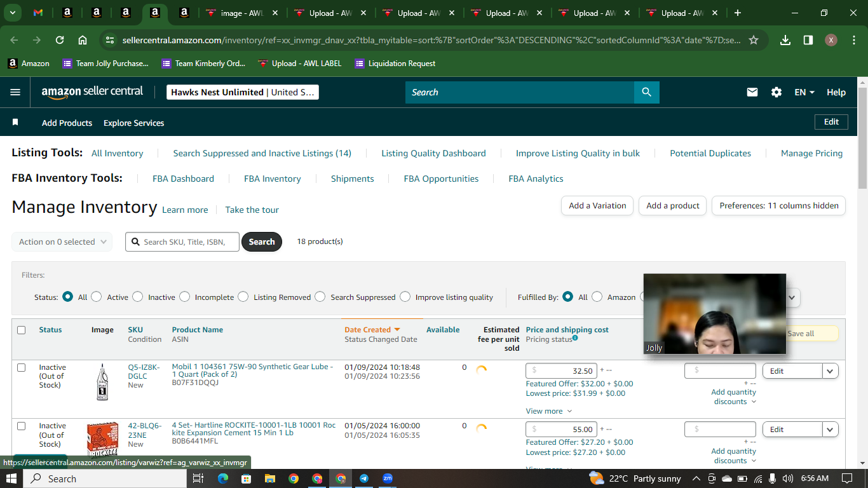Select the Search Suppressed status filter
The width and height of the screenshot is (868, 488).
pos(320,297)
